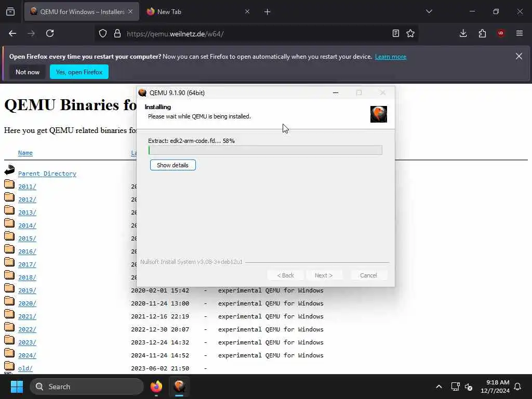Expand the list all tabs chevron
The width and height of the screenshot is (532, 399).
pyautogui.click(x=429, y=11)
